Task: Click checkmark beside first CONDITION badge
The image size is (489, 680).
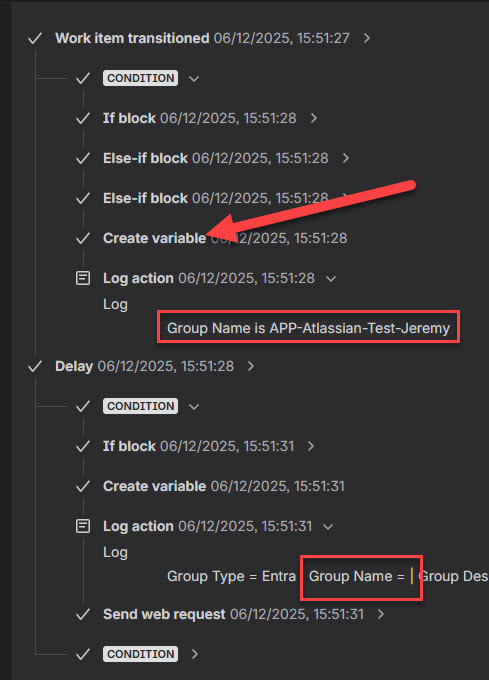Action: tap(83, 78)
